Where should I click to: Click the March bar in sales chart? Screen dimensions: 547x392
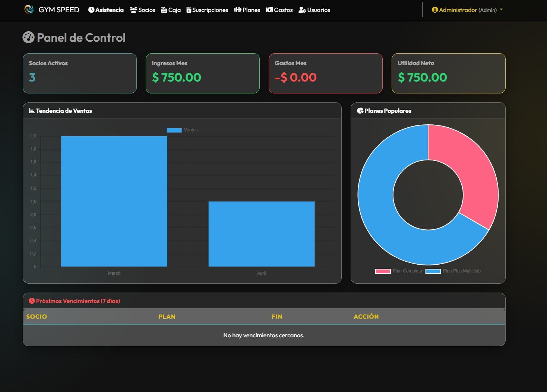pos(114,201)
